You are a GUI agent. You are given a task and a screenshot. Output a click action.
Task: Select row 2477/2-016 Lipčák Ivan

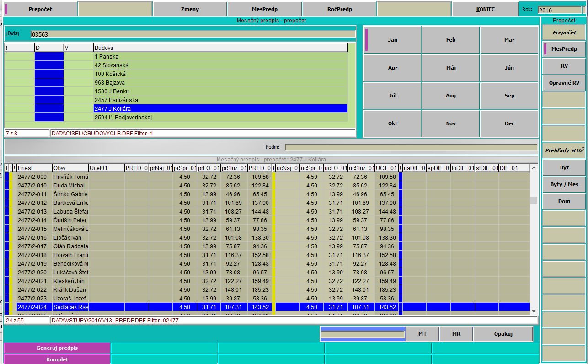coord(267,238)
